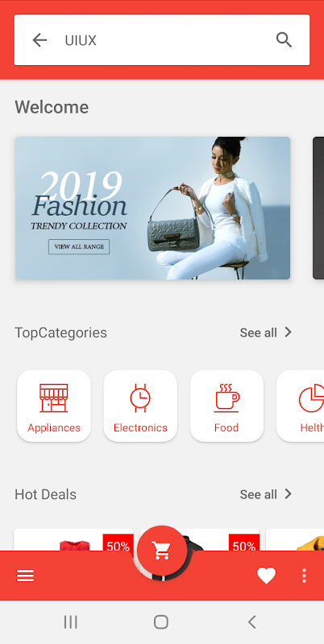Tap the back arrow in search bar
This screenshot has height=644, width=324.
39,40
